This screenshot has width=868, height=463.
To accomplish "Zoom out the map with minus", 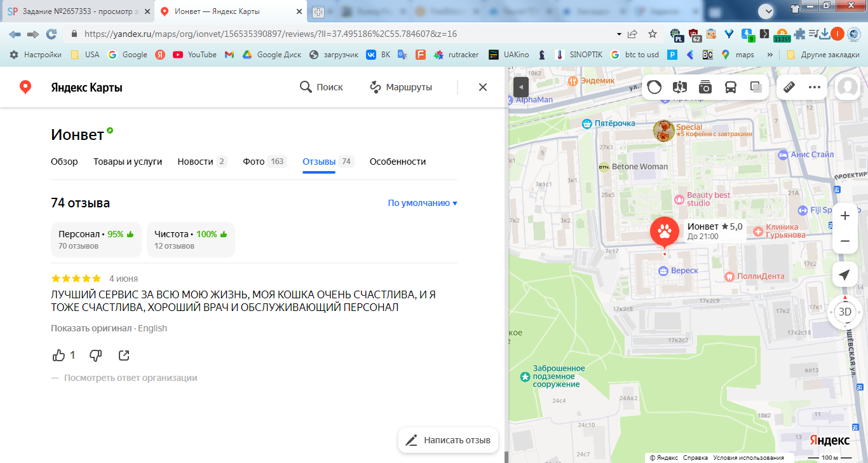I will (x=844, y=241).
